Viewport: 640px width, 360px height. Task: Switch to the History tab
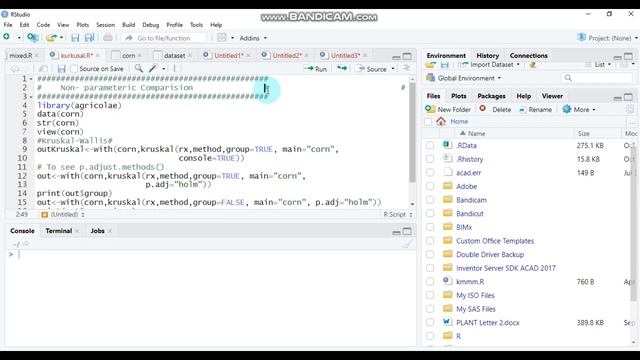pos(487,56)
